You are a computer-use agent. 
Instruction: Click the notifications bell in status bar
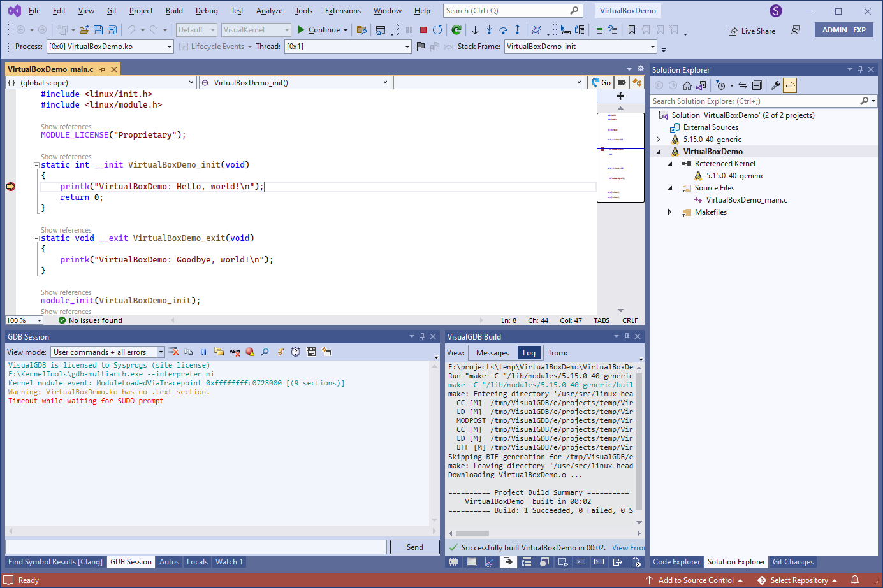[855, 580]
